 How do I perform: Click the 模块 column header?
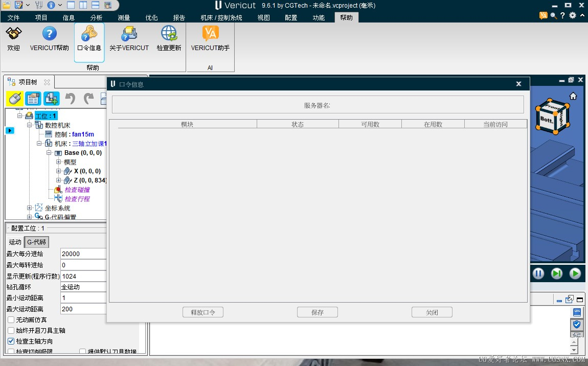click(x=187, y=124)
